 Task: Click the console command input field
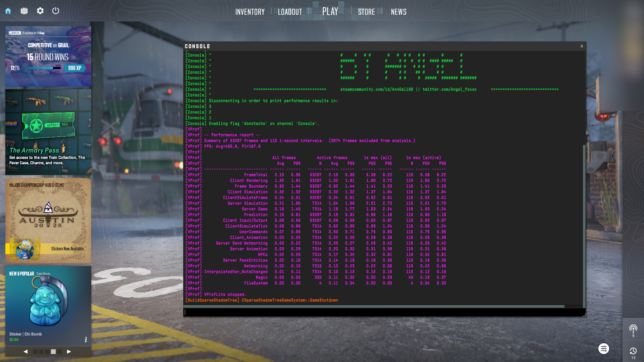(x=384, y=312)
